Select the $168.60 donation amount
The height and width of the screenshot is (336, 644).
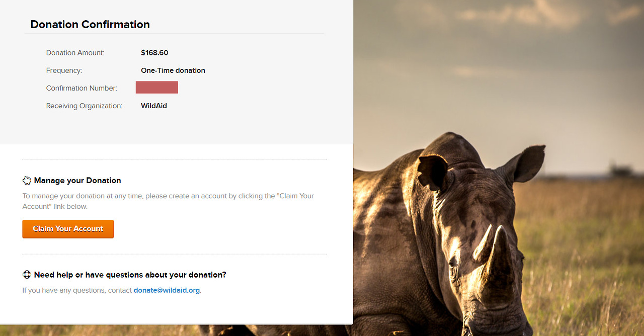click(x=154, y=53)
